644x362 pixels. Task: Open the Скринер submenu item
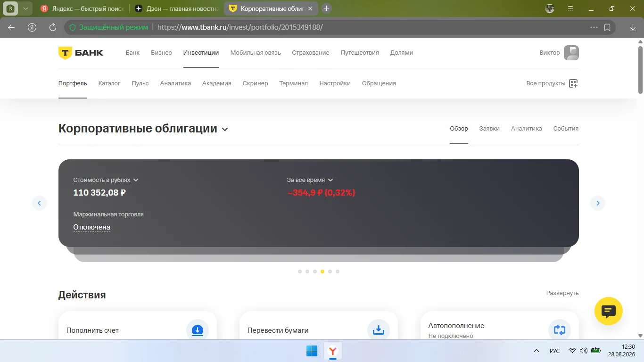pyautogui.click(x=255, y=83)
